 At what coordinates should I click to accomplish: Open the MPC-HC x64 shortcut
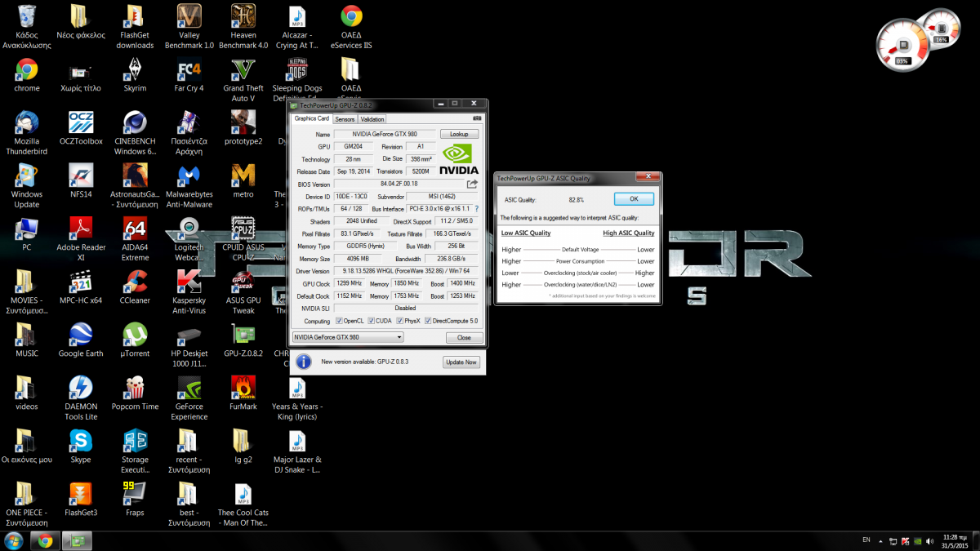[x=81, y=286]
